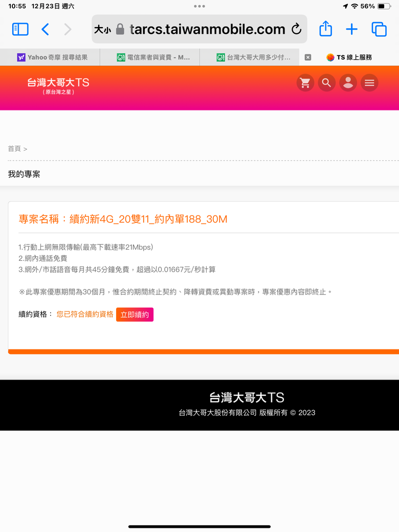The image size is (399, 532).
Task: Tap the battery 56% indicator
Action: click(375, 6)
